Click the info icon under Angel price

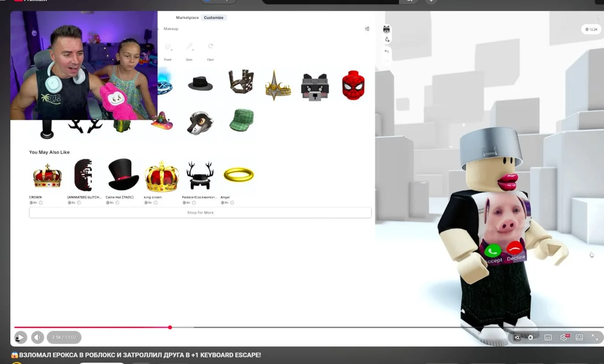[x=232, y=203]
